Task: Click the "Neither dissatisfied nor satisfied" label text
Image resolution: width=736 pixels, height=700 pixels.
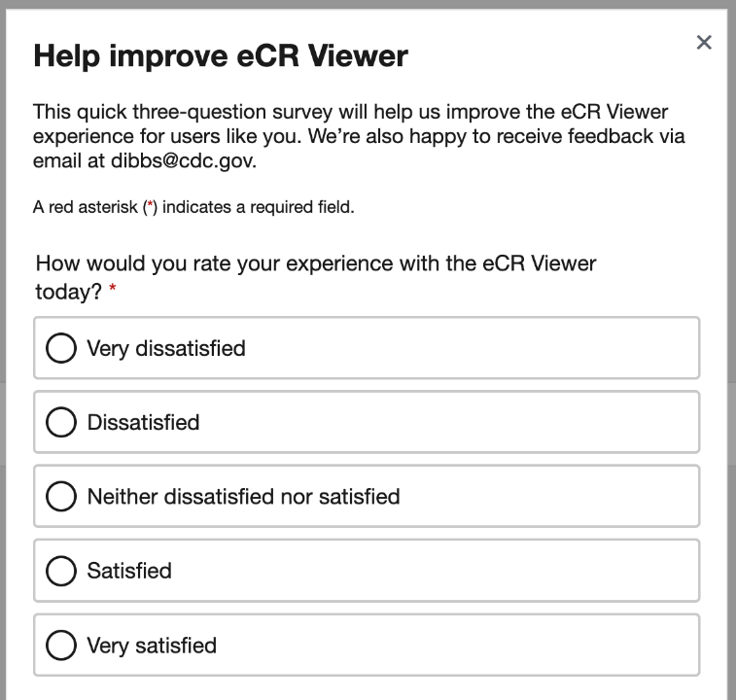Action: (x=243, y=497)
